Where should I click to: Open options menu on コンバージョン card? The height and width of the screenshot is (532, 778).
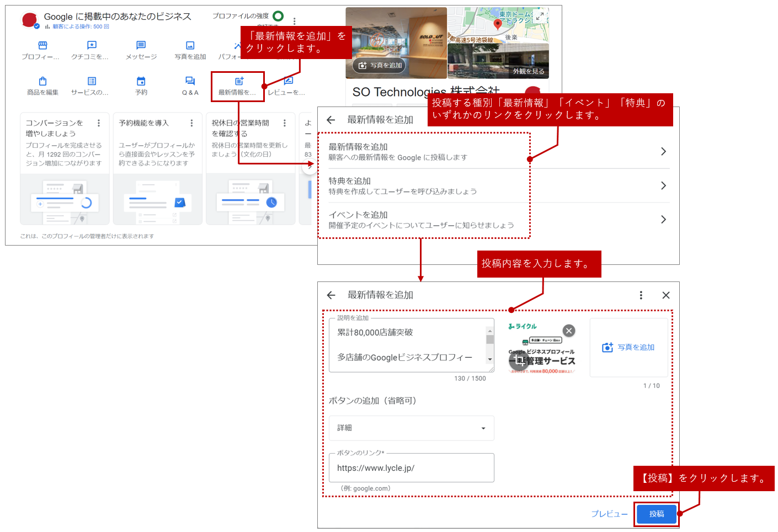99,123
